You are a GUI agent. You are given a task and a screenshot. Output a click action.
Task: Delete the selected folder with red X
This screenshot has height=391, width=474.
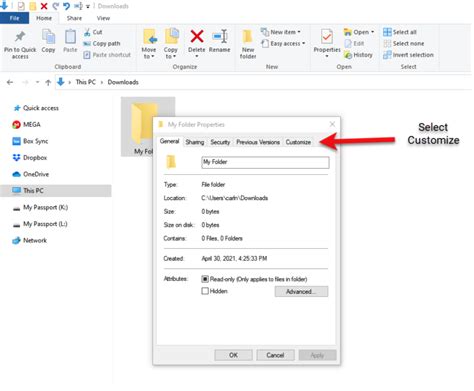(197, 42)
